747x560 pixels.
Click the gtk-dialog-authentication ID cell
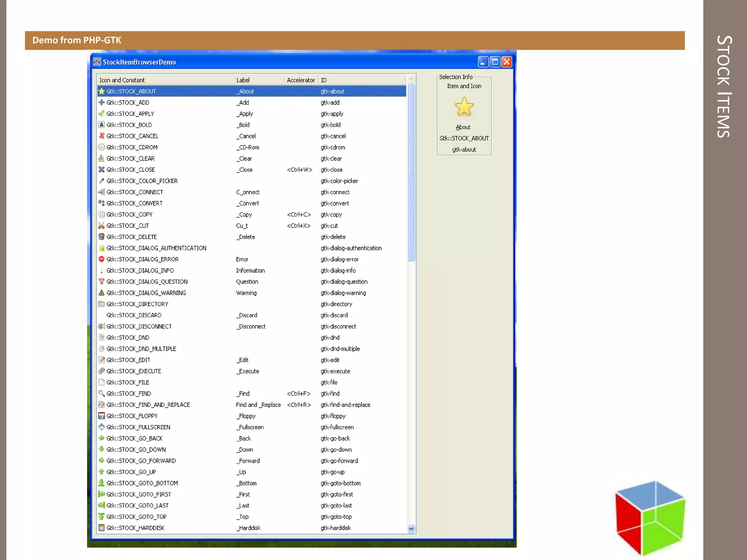(351, 248)
